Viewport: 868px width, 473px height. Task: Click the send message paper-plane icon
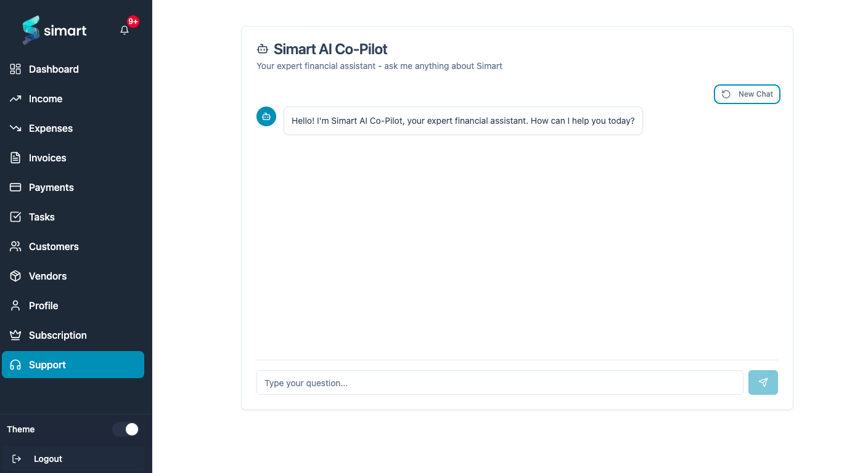click(x=763, y=382)
